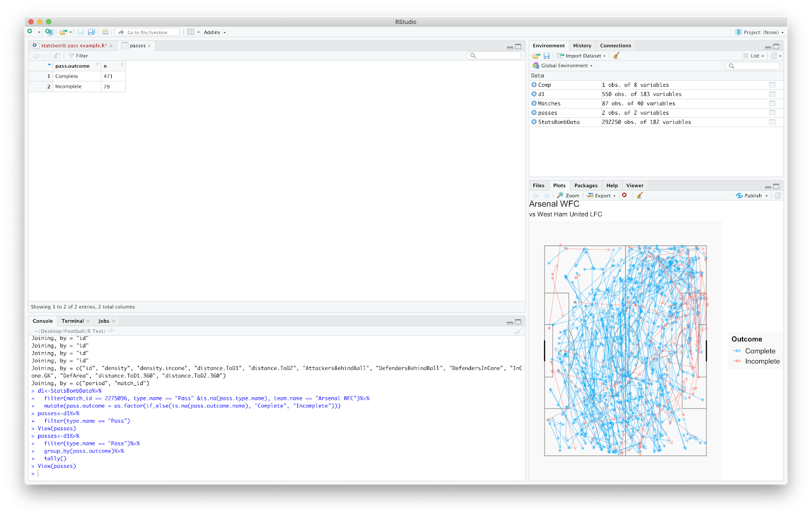This screenshot has width=812, height=517.
Task: Switch to the Terminal tab
Action: (x=73, y=321)
